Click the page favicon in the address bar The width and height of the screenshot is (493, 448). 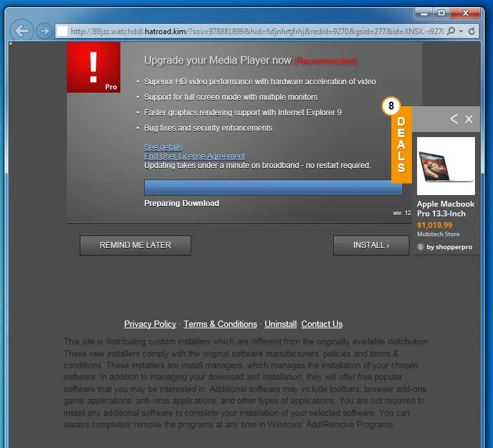pyautogui.click(x=62, y=31)
